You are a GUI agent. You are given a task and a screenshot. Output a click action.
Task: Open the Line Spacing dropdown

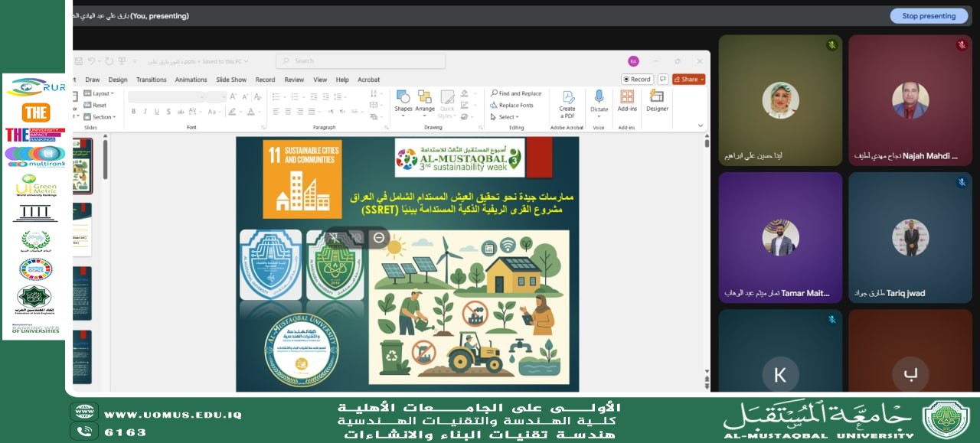pos(340,96)
